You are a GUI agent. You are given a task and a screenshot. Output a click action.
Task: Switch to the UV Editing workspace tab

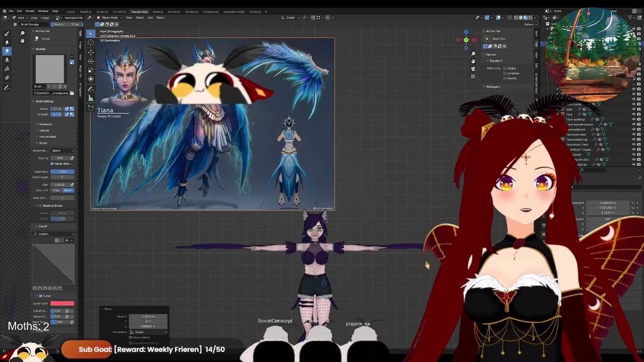click(119, 12)
